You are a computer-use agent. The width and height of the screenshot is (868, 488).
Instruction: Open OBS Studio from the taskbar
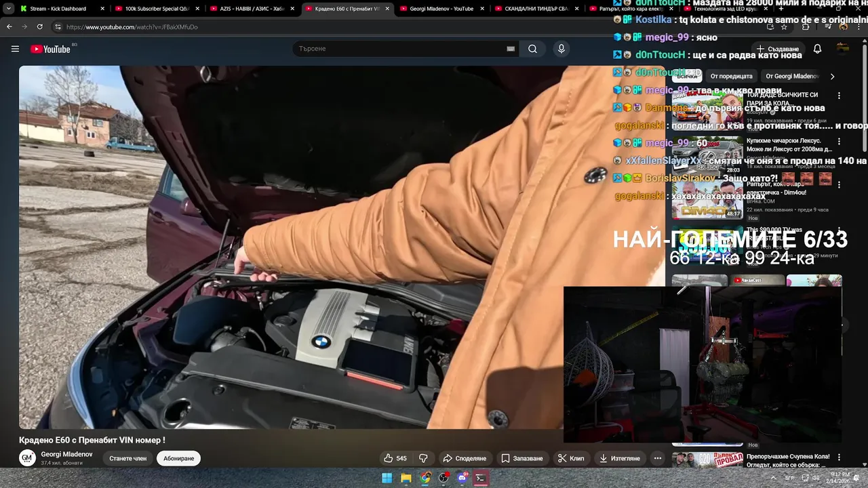tap(443, 478)
